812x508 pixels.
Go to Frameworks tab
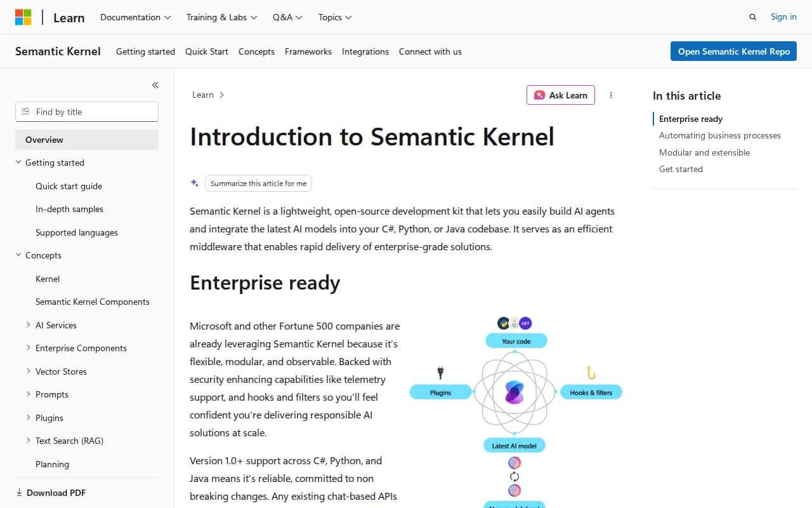click(308, 51)
